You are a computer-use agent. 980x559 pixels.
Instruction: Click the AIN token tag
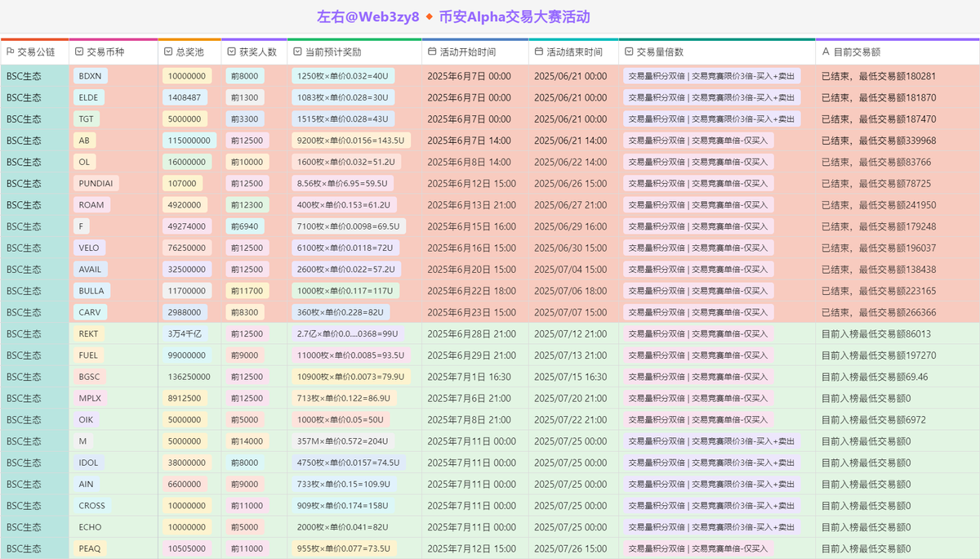click(x=86, y=484)
